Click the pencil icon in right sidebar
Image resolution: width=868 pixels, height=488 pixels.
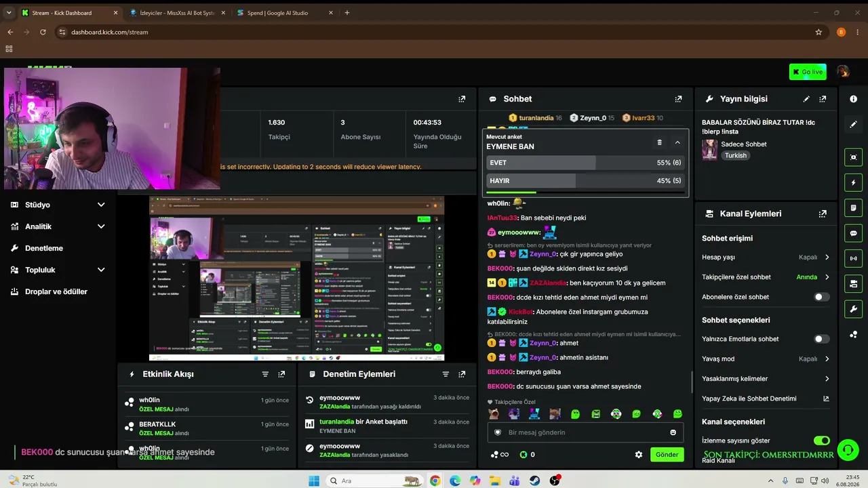(853, 125)
